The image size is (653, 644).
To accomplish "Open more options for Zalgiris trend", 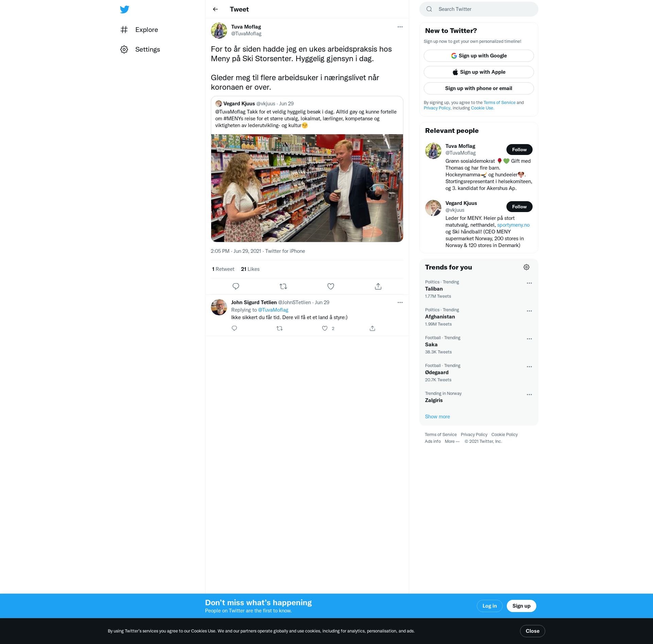I will tap(529, 395).
